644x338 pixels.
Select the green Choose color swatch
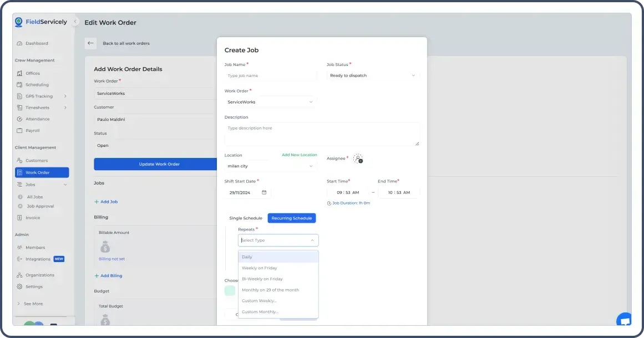point(230,290)
